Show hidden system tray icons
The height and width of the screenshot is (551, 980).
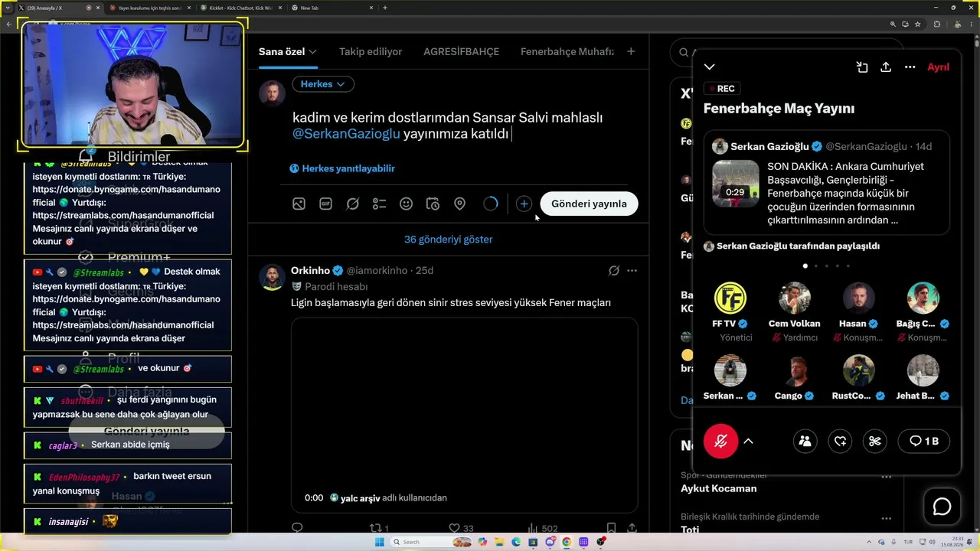coord(871,542)
